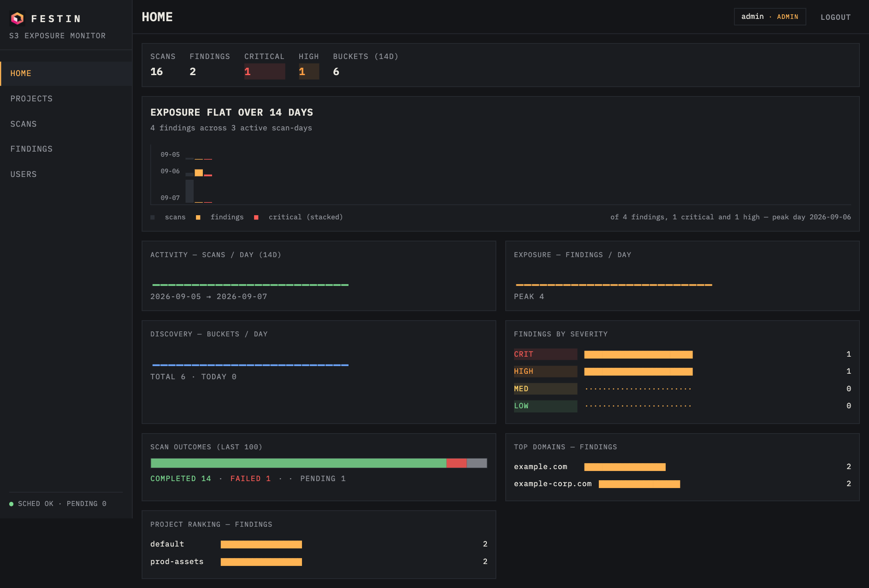The height and width of the screenshot is (588, 869).
Task: Click the PEAK 4 text
Action: pos(529,297)
